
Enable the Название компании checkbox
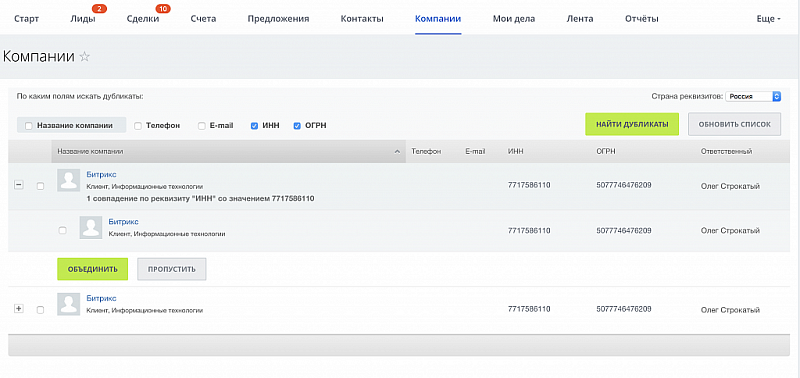click(x=29, y=125)
